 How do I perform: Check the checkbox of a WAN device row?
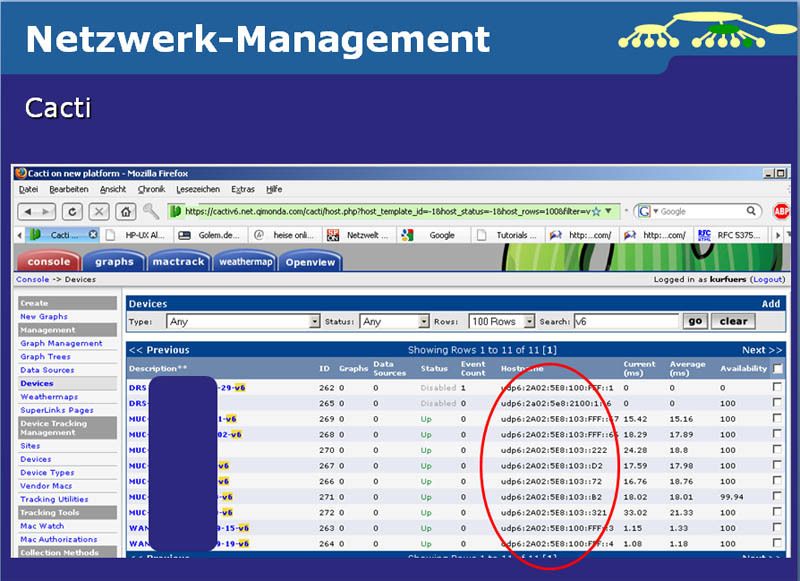point(777,525)
